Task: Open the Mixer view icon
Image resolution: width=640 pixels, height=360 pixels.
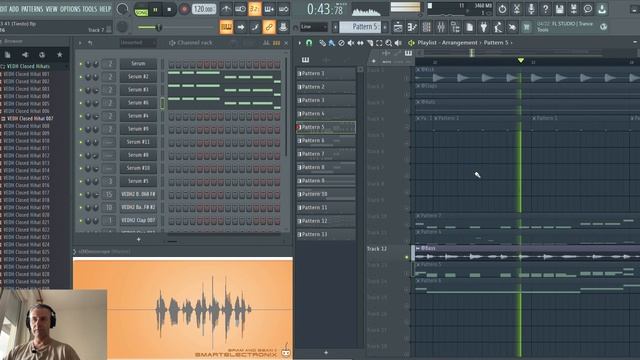Action: pyautogui.click(x=441, y=27)
